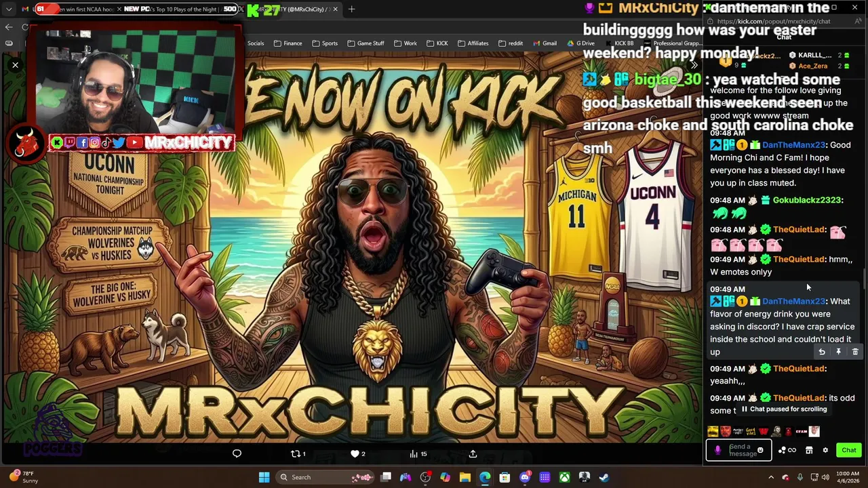Select the Good Vibes emote in emote bar
Screen dimensions: 868x488
pyautogui.click(x=751, y=431)
